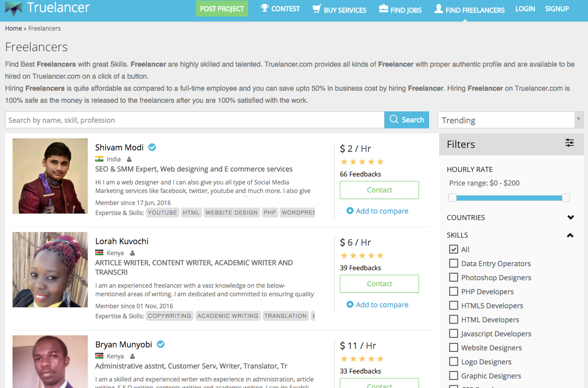The width and height of the screenshot is (588, 388).
Task: Click Bryan Munyobi's profile photo
Action: pyautogui.click(x=50, y=362)
